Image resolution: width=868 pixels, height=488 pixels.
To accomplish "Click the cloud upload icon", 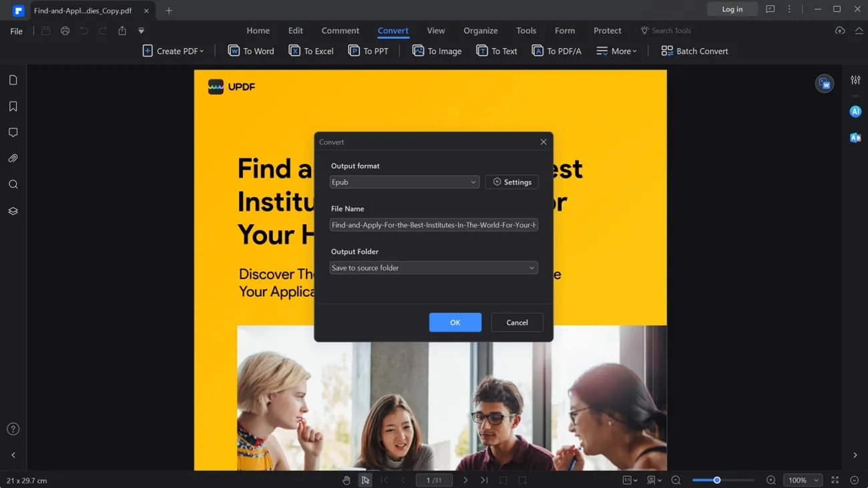I will click(x=840, y=31).
